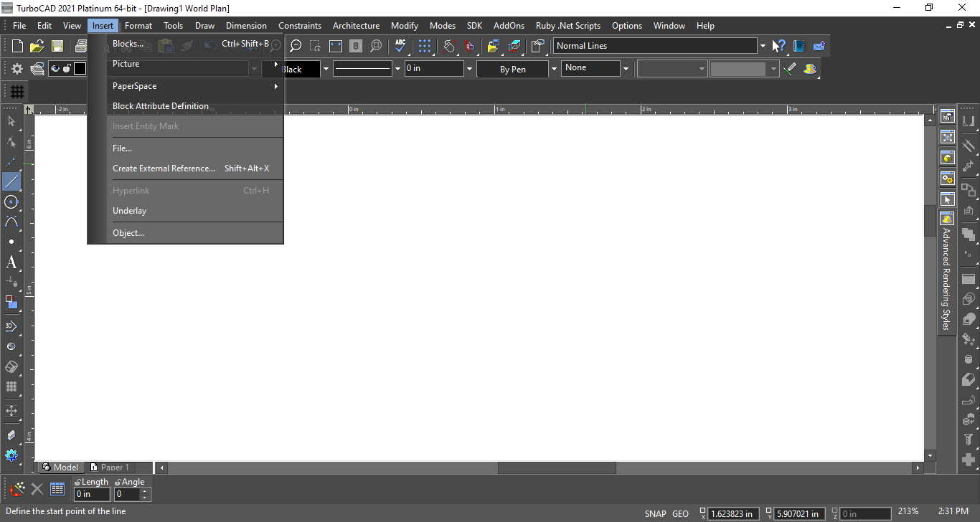Click the green pen brush icon
The height and width of the screenshot is (522, 980).
tap(790, 69)
